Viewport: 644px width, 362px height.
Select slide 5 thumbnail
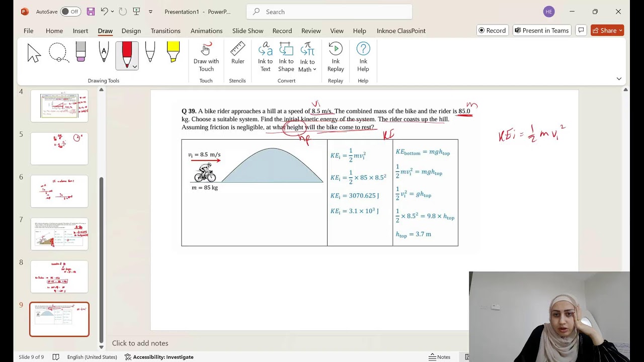pyautogui.click(x=59, y=148)
